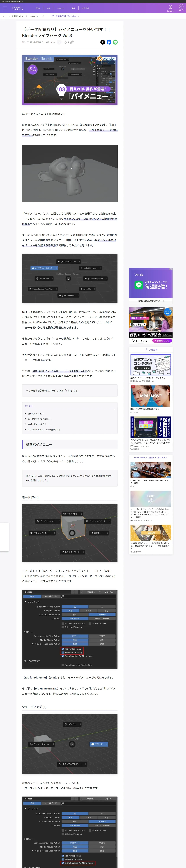
Task: Click the 詳細はこちら button on the career banner
Action: click(x=162, y=341)
